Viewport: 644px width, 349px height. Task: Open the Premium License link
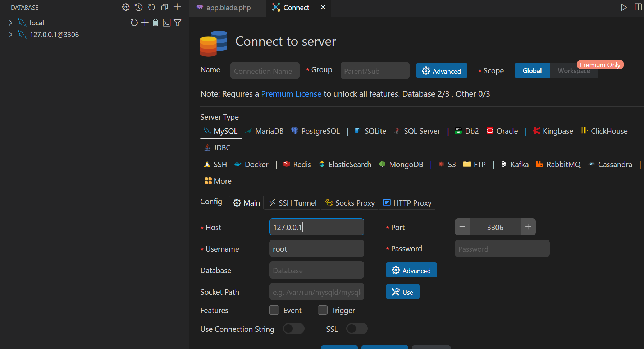click(x=291, y=94)
